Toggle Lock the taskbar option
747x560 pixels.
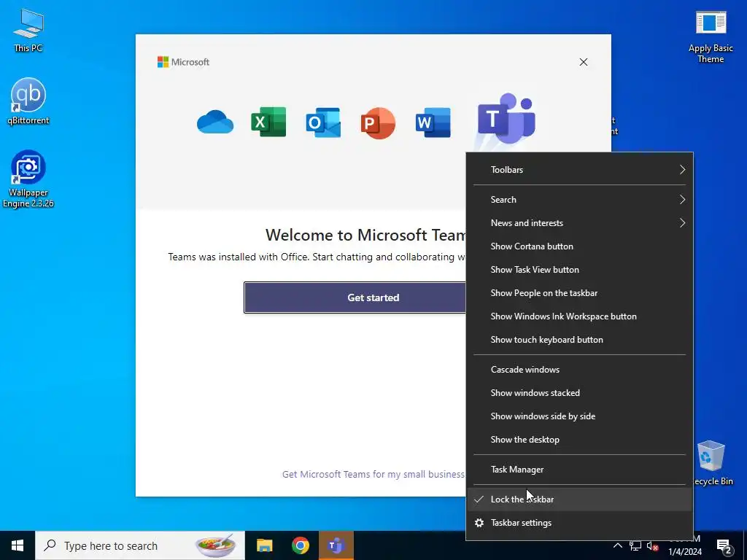tap(580, 499)
